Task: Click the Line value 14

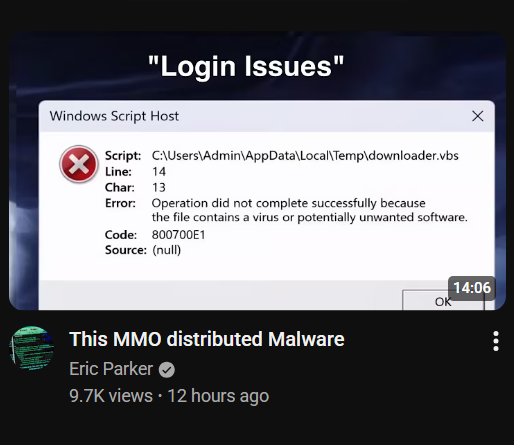Action: (x=159, y=172)
